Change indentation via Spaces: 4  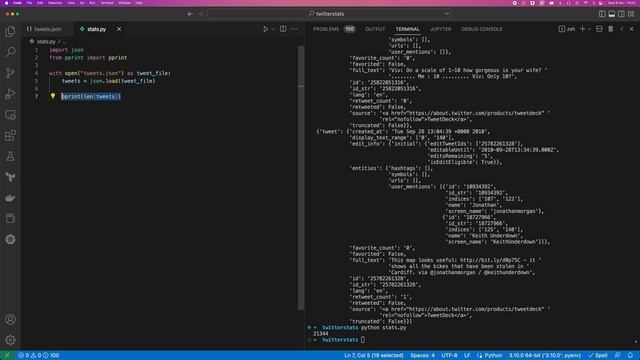(422, 355)
